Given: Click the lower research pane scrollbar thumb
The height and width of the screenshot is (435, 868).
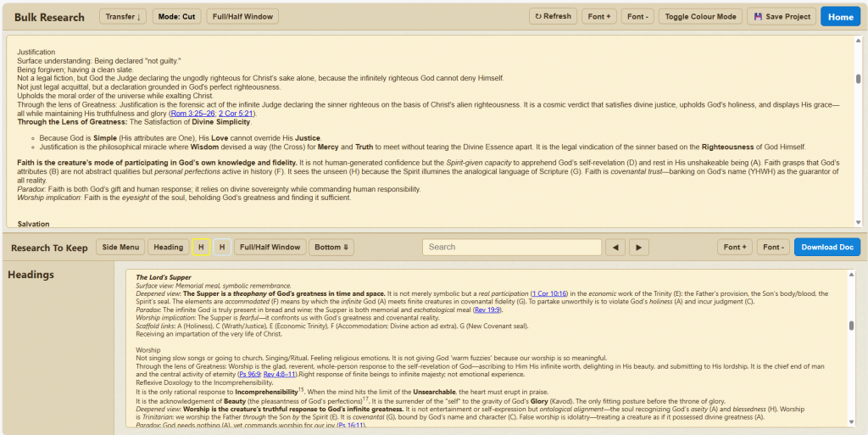Looking at the screenshot, I should point(851,326).
